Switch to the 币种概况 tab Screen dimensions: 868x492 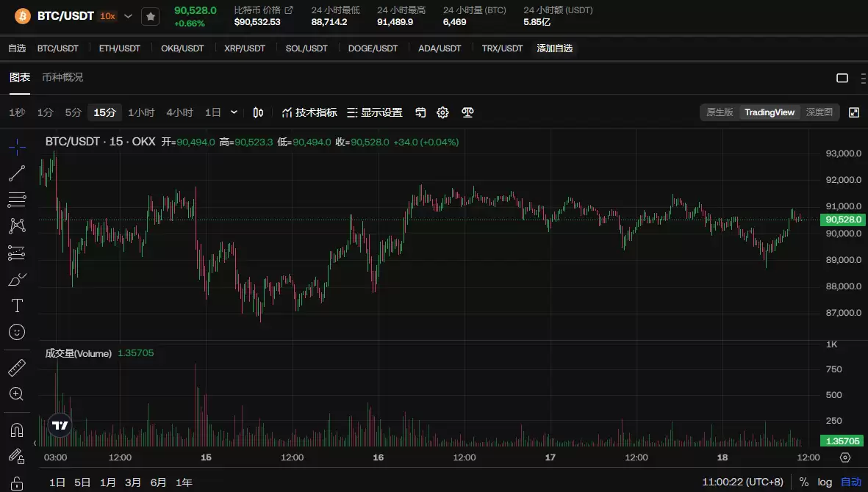(62, 76)
